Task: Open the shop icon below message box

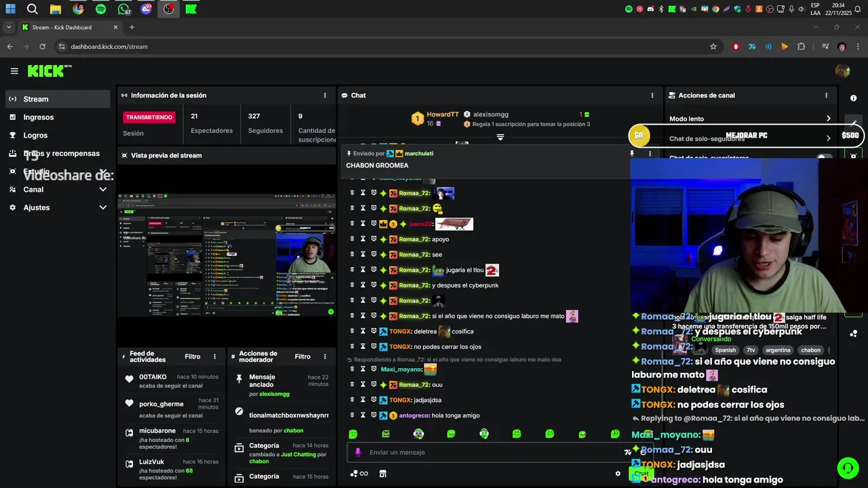Action: 382,474
